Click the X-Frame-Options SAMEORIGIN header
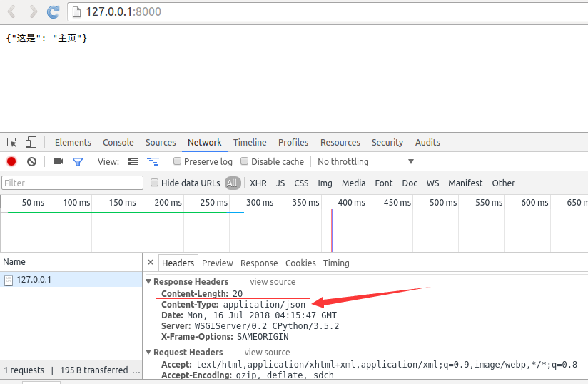 click(225, 337)
